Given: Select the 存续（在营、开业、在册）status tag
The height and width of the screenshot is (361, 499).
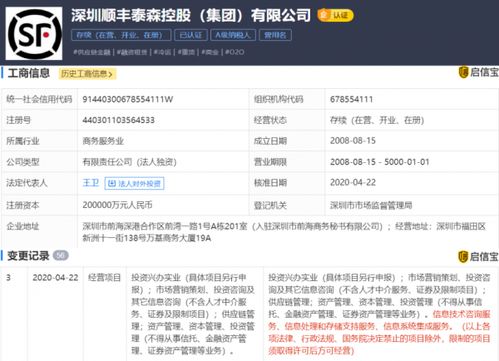Looking at the screenshot, I should 121,35.
